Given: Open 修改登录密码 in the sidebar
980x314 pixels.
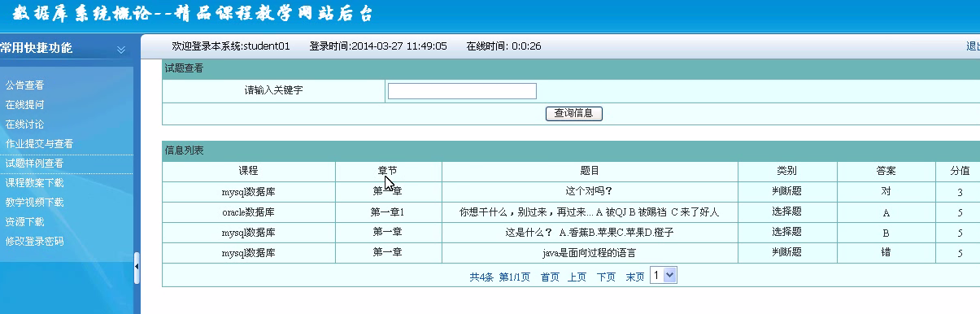Looking at the screenshot, I should pos(34,241).
